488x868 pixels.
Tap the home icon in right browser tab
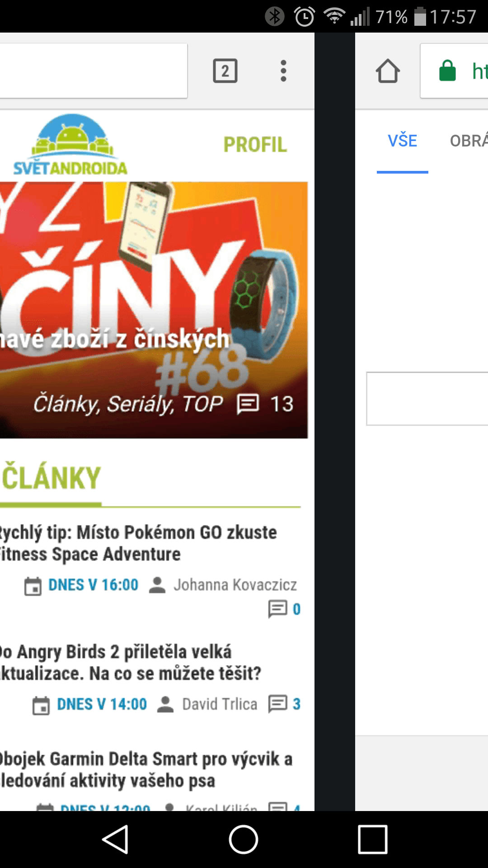(x=388, y=71)
